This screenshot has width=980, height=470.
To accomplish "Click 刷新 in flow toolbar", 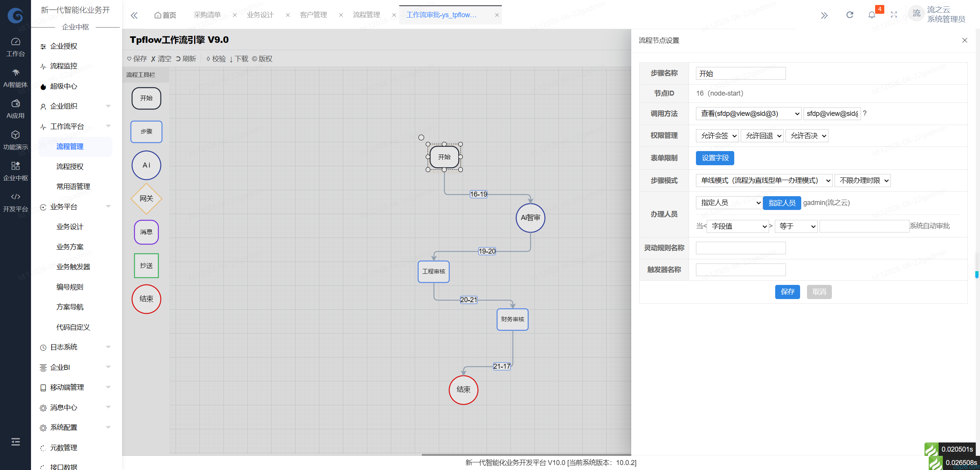I will point(186,59).
